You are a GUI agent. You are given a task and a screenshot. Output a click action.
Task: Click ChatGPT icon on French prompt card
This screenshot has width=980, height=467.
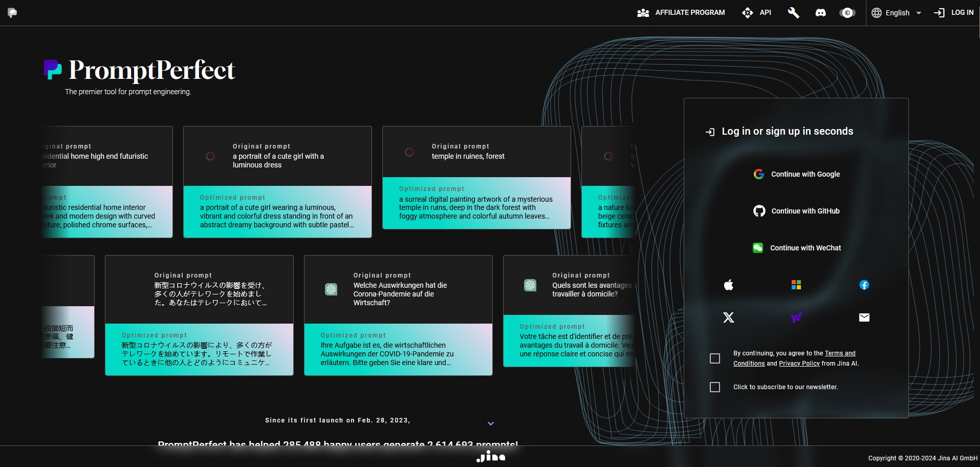(530, 285)
